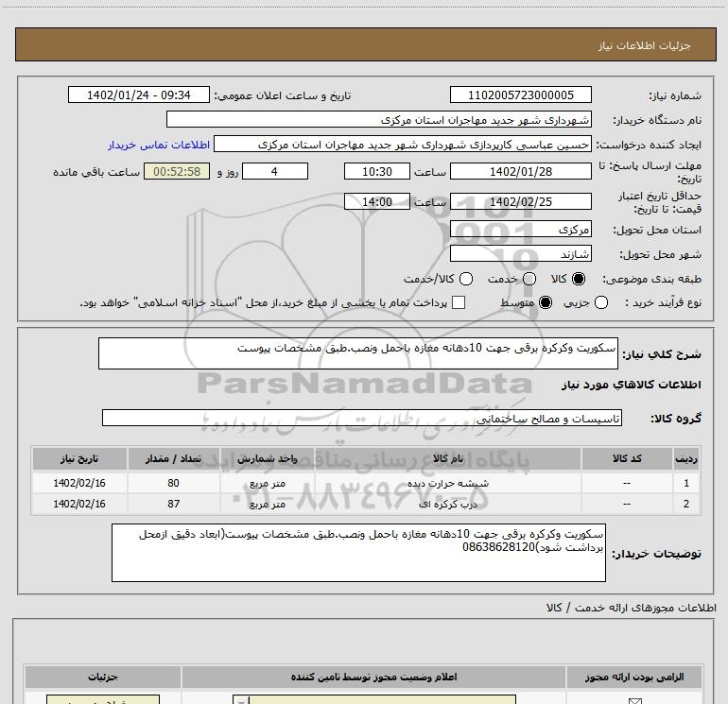The image size is (728, 704).
Task: Click the واحد شمارش column header
Action: (x=267, y=458)
